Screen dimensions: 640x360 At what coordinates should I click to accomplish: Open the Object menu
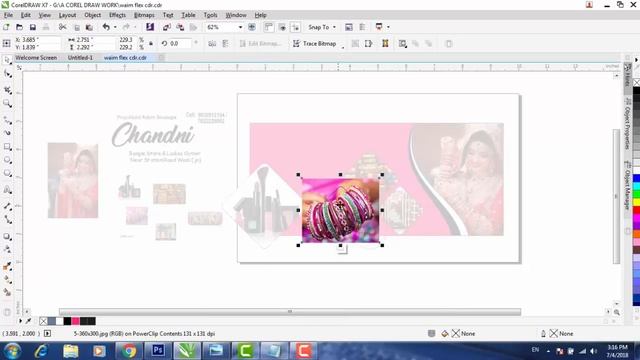click(x=93, y=15)
